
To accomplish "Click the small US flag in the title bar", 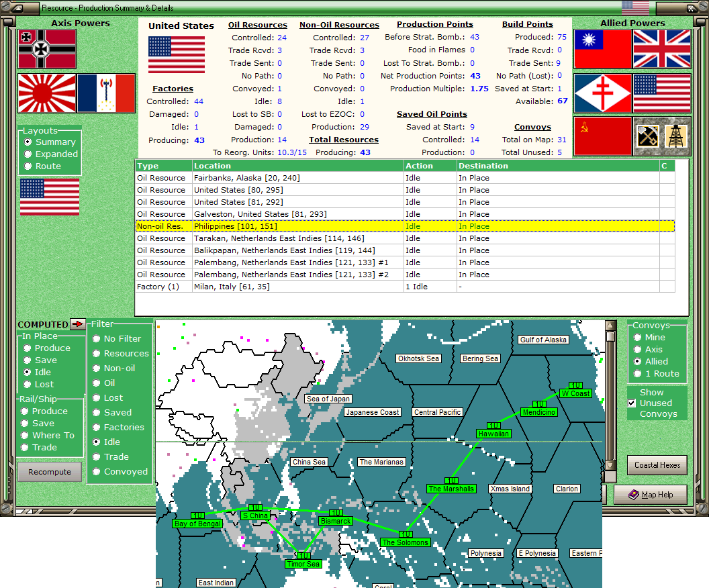I will coord(635,7).
